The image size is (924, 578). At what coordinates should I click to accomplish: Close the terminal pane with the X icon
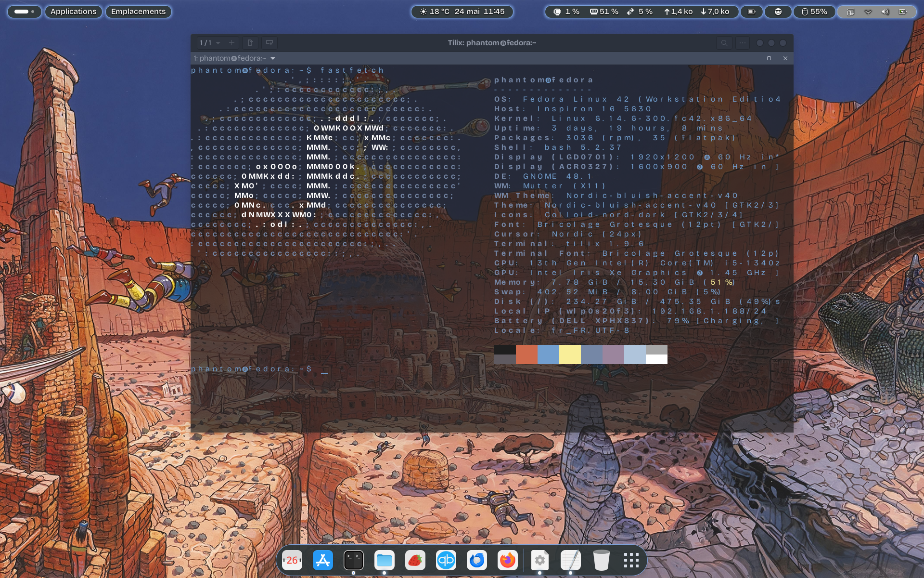(785, 58)
